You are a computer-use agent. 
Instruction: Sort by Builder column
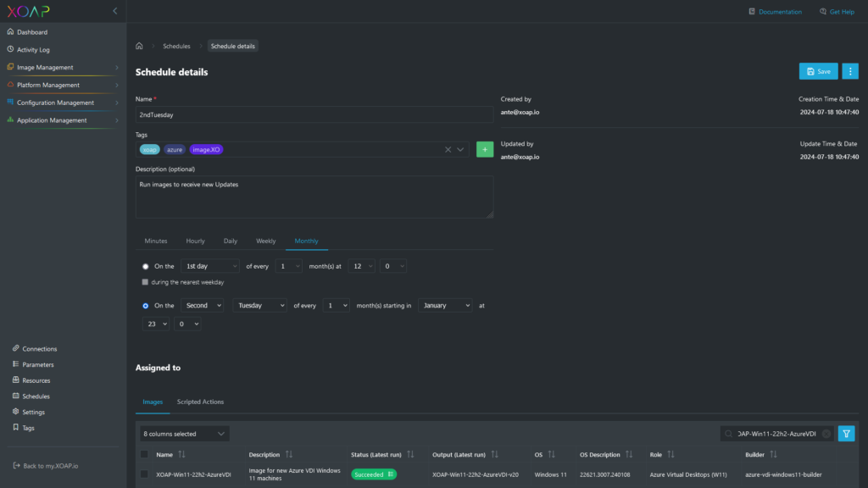pos(773,455)
